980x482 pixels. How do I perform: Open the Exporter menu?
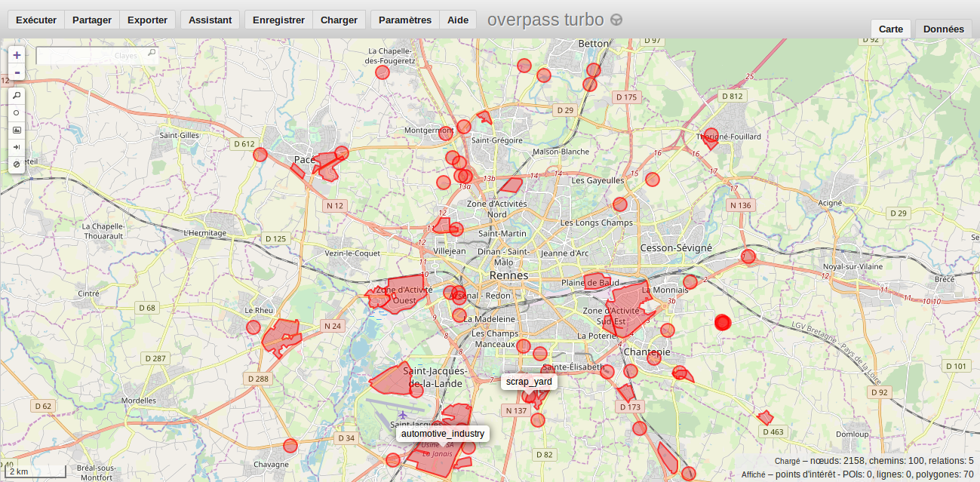[x=147, y=20]
